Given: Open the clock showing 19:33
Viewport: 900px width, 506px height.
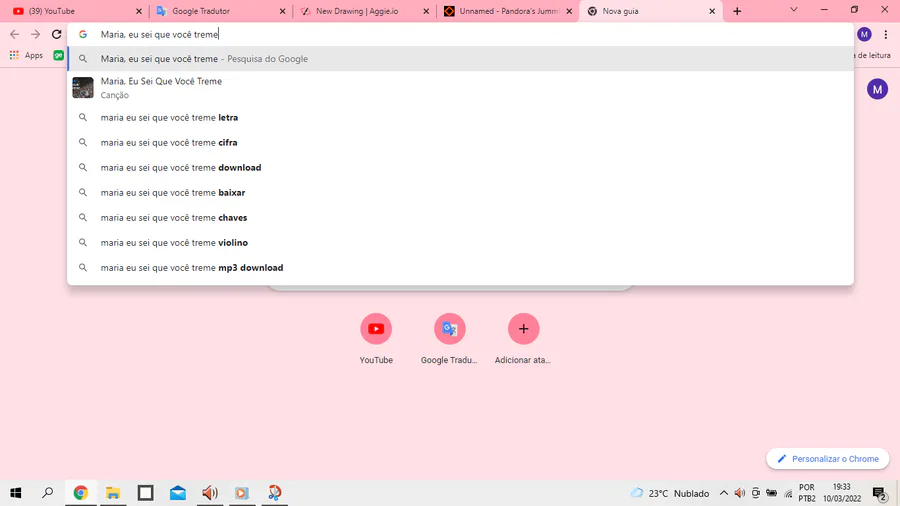Looking at the screenshot, I should 841,493.
